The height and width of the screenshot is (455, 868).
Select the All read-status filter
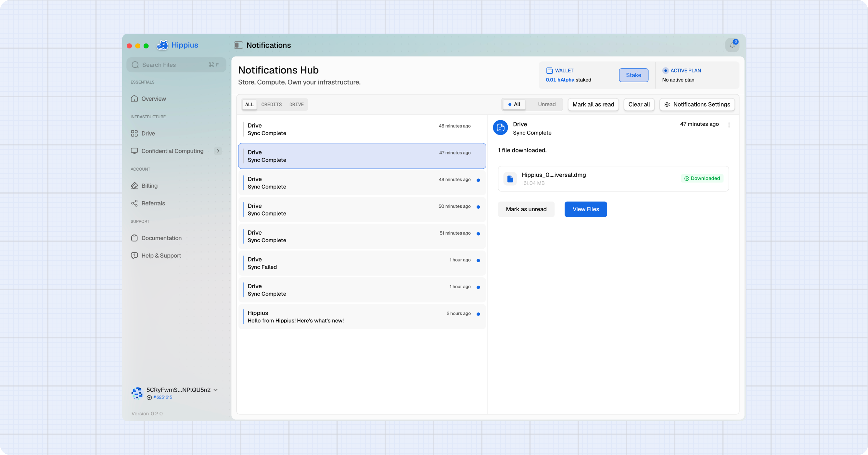(514, 104)
